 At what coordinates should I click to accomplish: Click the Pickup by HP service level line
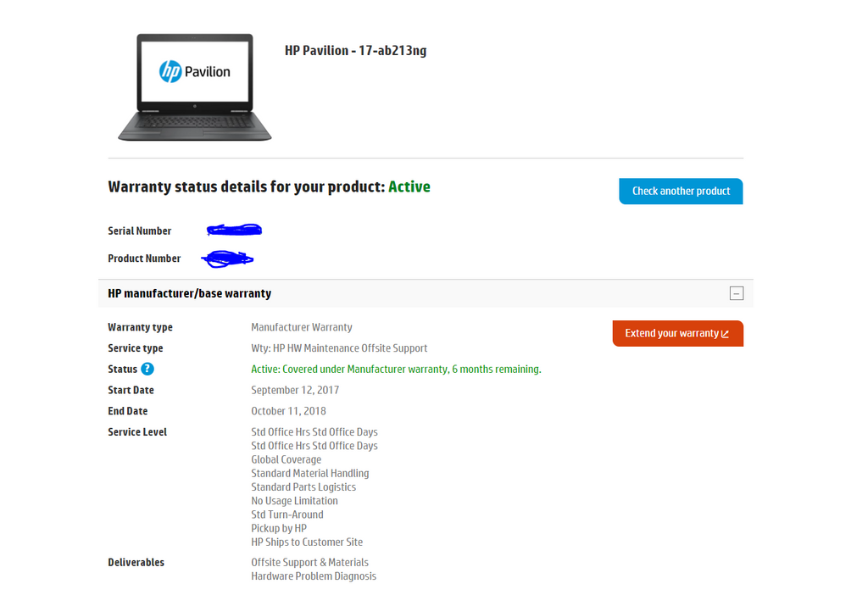[x=279, y=529]
